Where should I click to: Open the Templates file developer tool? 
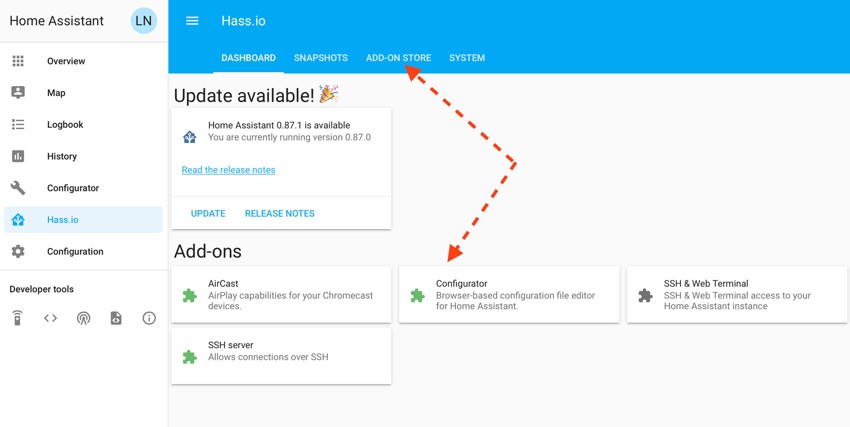(116, 318)
